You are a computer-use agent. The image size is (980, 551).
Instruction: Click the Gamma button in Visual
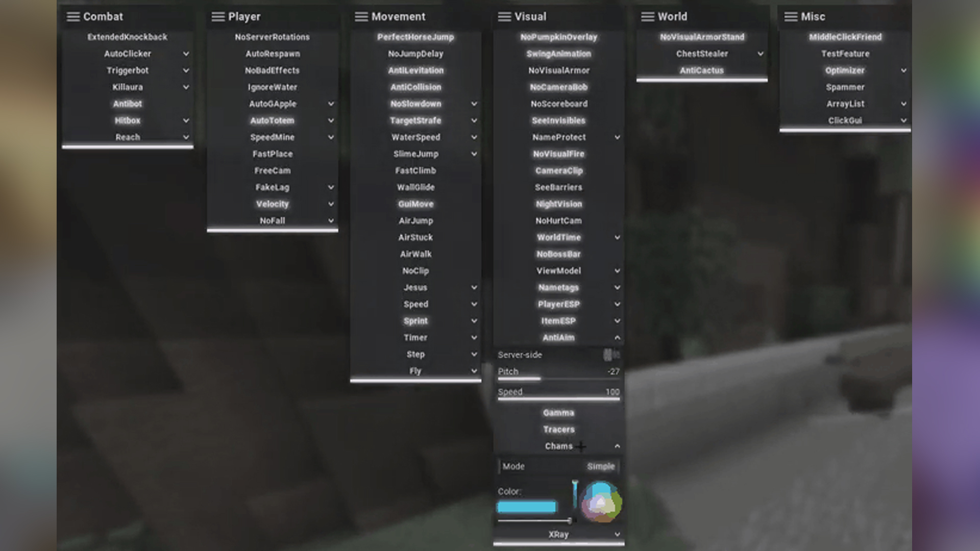(x=559, y=412)
